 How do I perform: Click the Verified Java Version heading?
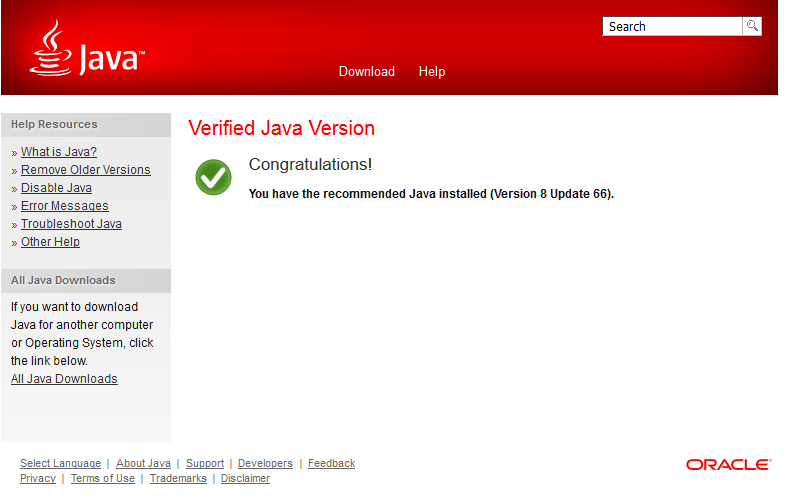pyautogui.click(x=282, y=128)
